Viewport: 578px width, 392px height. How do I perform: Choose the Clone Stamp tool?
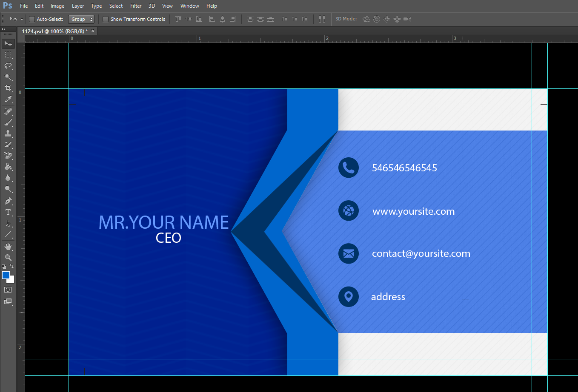click(x=8, y=133)
